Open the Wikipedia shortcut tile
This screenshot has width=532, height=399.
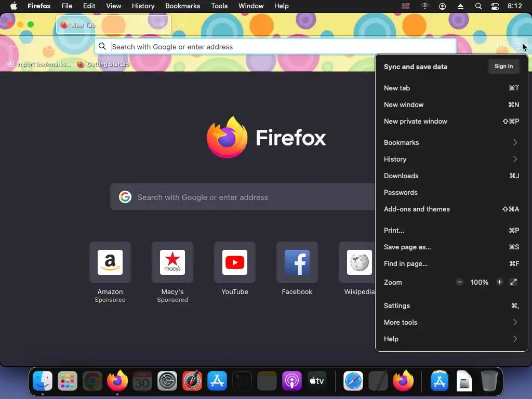[357, 262]
